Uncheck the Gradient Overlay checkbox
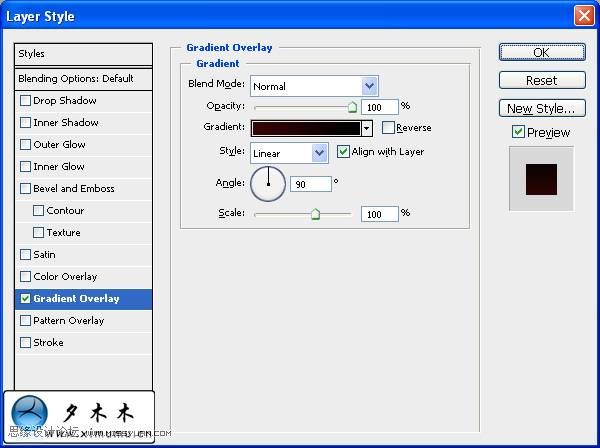Image resolution: width=600 pixels, height=448 pixels. click(25, 298)
